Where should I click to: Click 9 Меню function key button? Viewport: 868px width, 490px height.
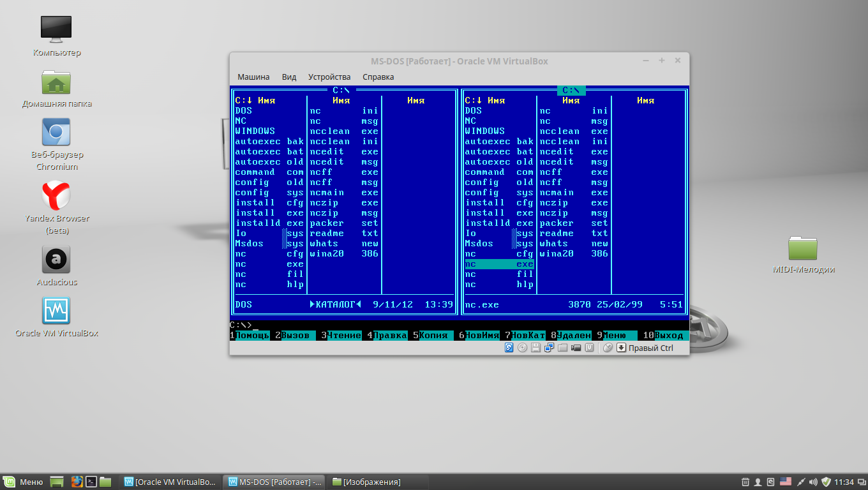tap(617, 335)
